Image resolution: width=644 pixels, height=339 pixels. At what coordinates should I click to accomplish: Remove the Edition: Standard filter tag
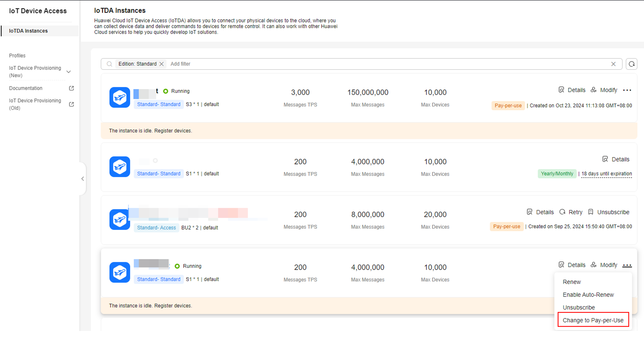(x=162, y=64)
